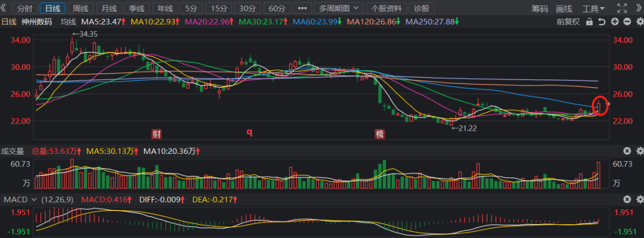The height and width of the screenshot is (238, 644).
Task: Switch to 周线 weekly tab
Action: [80, 8]
